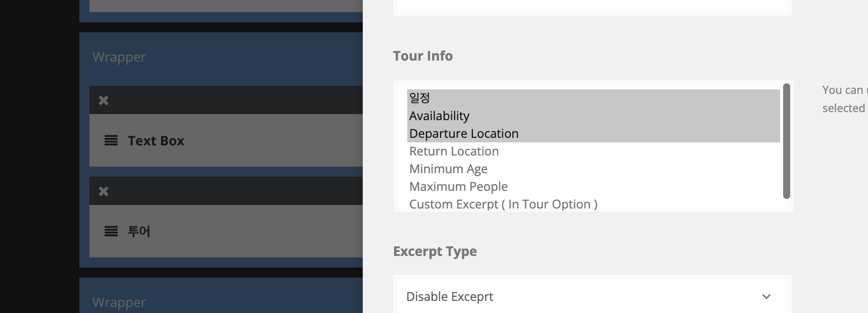Select Maximum People in the list

tap(458, 187)
